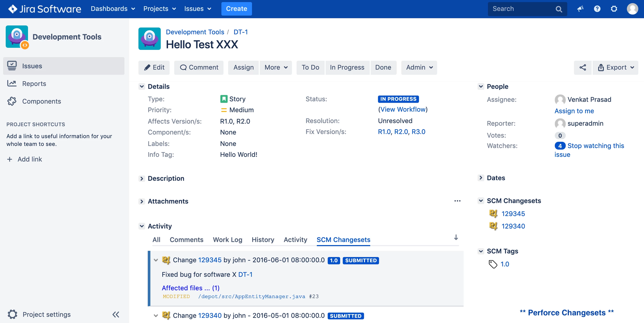Open the More actions dropdown
Screen dimensions: 644x323
pyautogui.click(x=276, y=67)
